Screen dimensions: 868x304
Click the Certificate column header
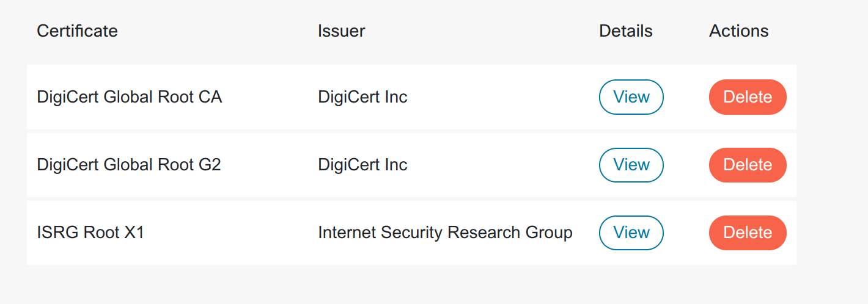(77, 31)
